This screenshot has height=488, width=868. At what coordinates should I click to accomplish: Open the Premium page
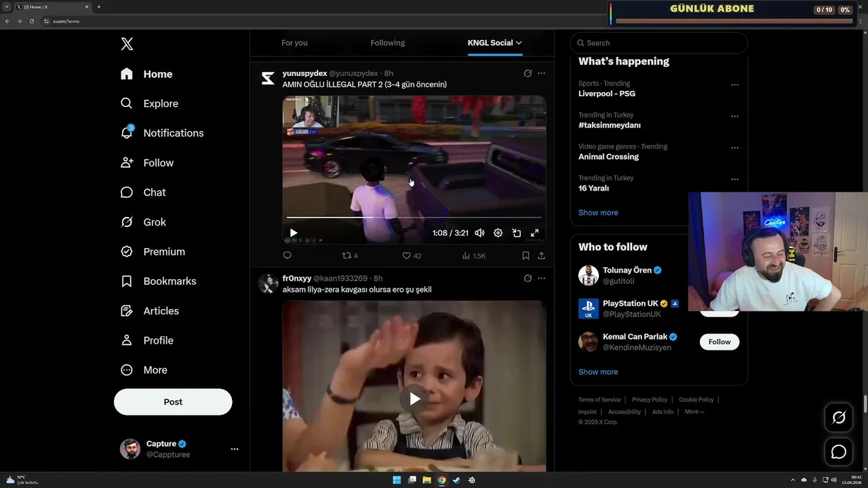pyautogui.click(x=153, y=251)
